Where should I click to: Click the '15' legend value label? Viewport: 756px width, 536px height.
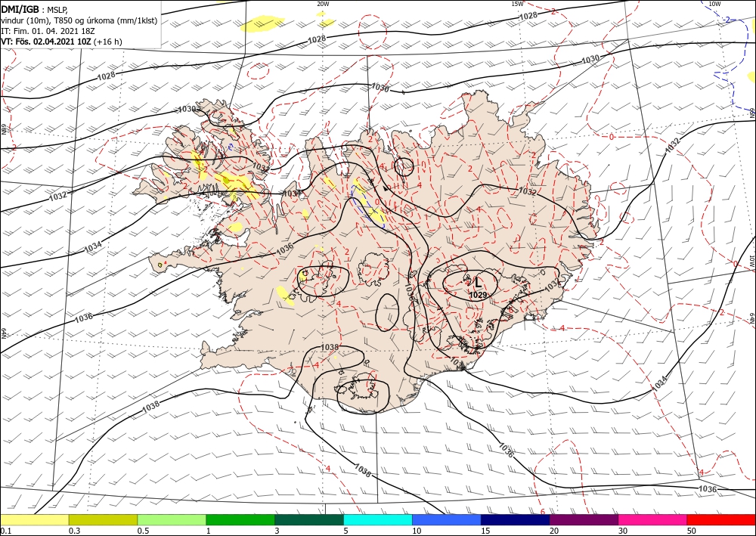pos(485,531)
